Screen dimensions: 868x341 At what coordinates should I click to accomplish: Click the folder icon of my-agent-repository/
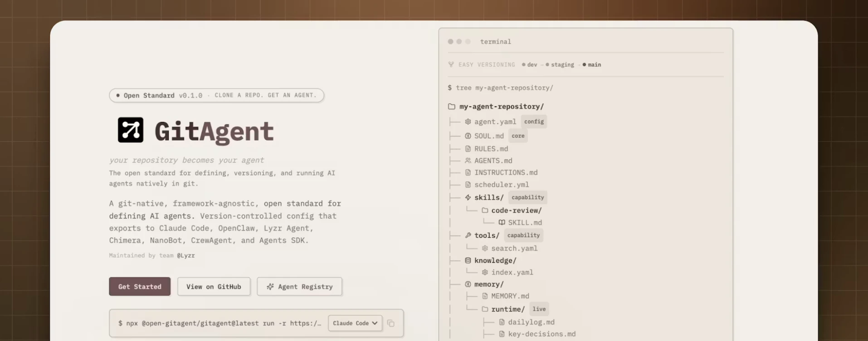pos(452,107)
